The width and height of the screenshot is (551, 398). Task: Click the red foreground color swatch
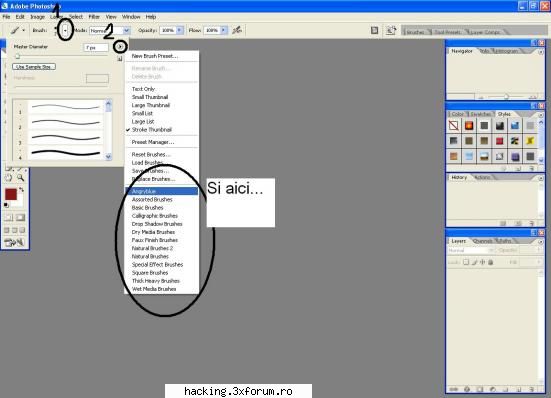click(11, 194)
